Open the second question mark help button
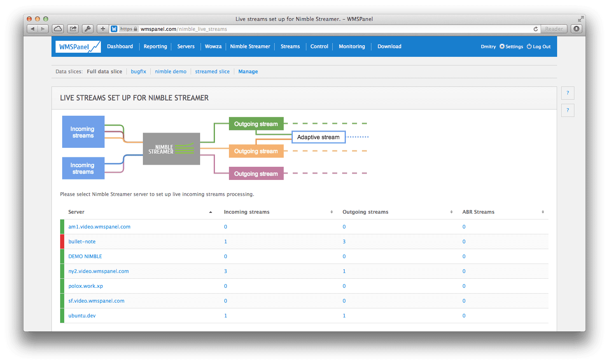The width and height of the screenshot is (609, 364). tap(568, 110)
